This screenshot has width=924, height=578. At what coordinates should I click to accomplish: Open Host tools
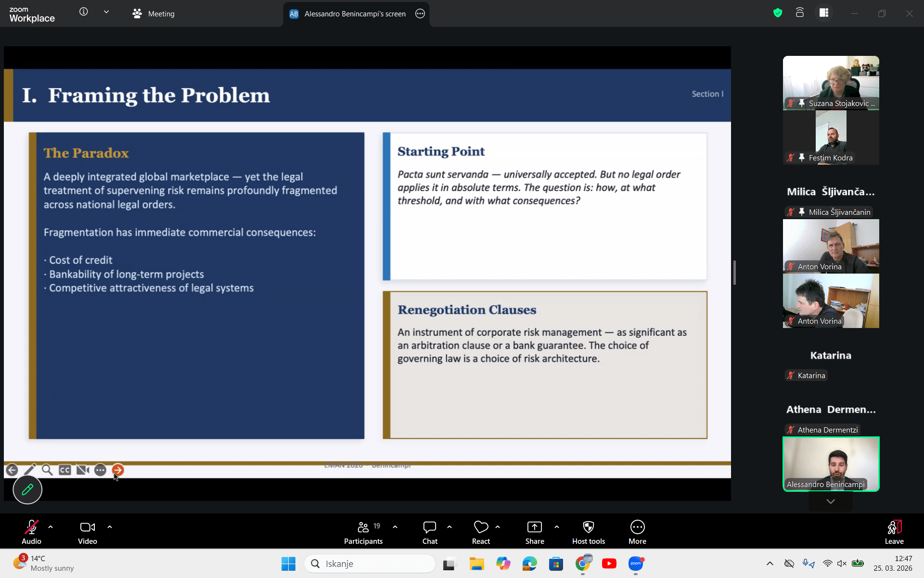tap(588, 532)
